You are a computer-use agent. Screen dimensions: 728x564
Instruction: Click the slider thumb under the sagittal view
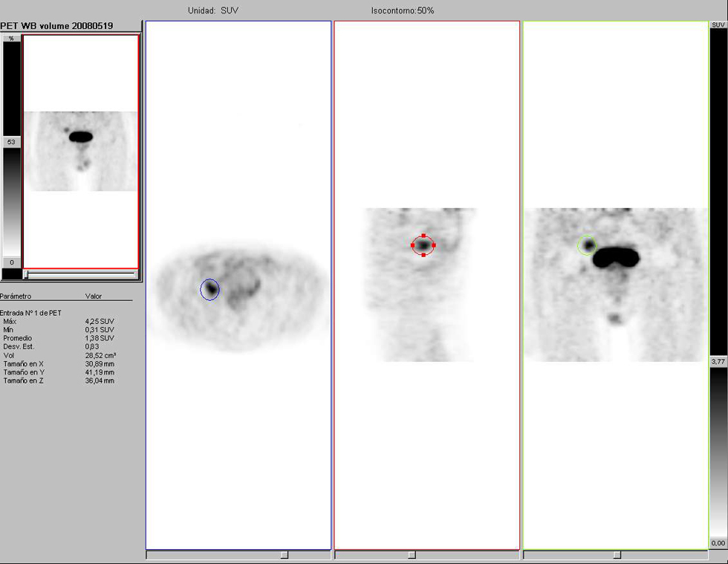[412, 555]
